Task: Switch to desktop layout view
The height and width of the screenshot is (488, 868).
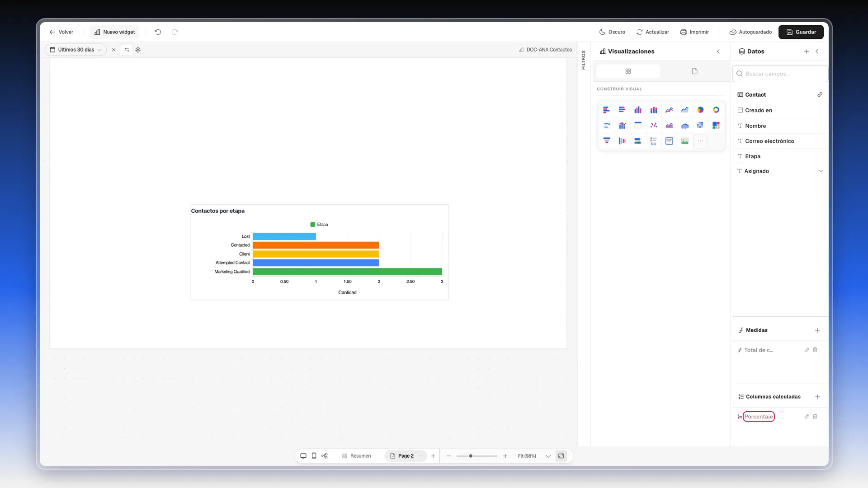Action: [x=303, y=456]
